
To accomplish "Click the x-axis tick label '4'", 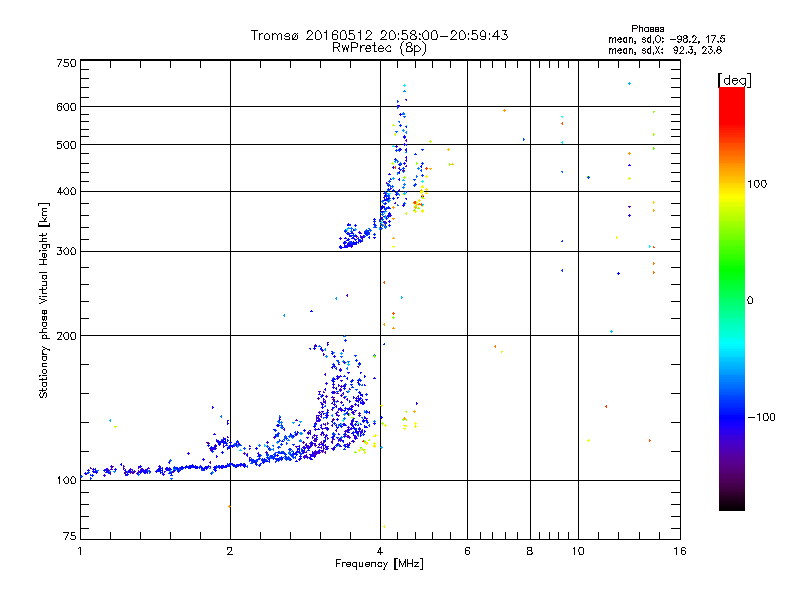I will tap(380, 551).
